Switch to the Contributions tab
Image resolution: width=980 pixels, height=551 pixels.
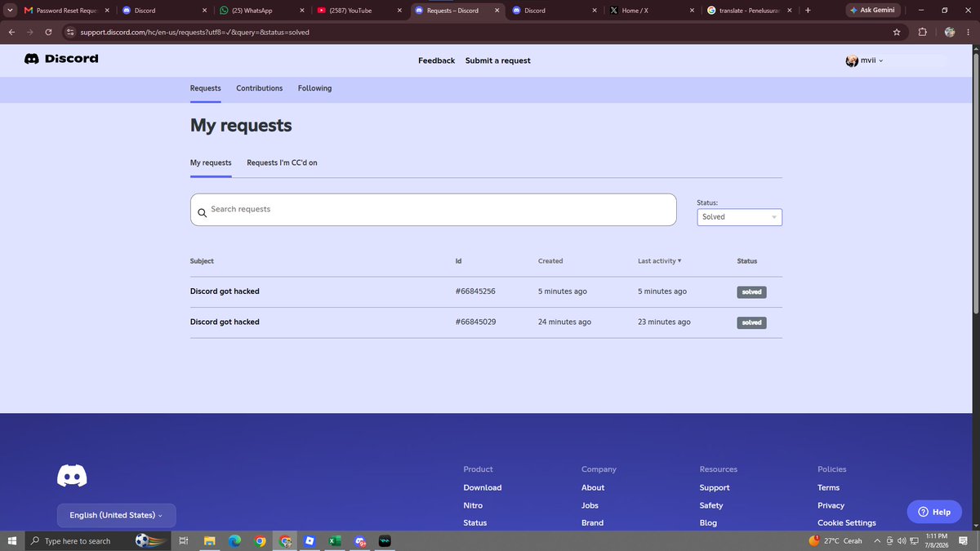tap(260, 88)
